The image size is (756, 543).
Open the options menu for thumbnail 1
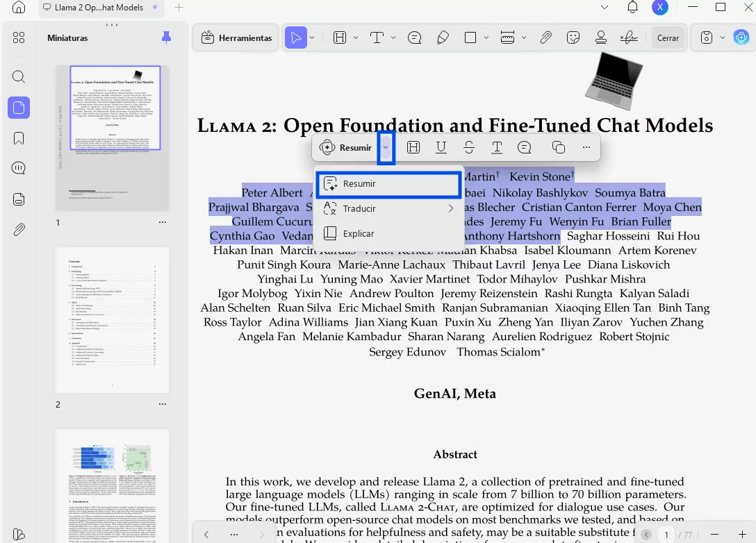[163, 222]
